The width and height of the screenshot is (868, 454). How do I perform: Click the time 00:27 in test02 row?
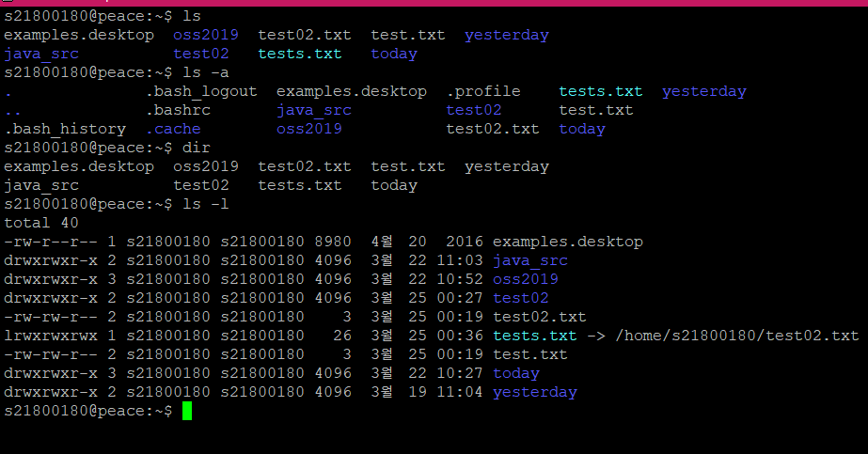pos(460,298)
